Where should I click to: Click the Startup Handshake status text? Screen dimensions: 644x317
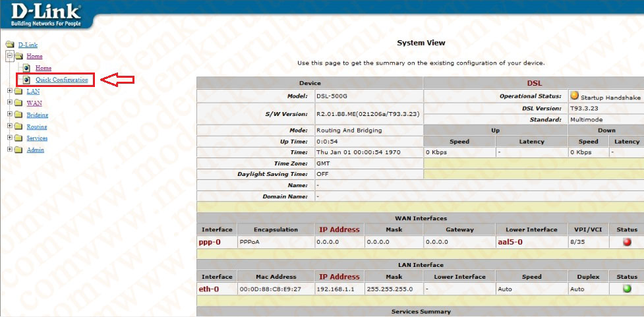click(x=610, y=98)
